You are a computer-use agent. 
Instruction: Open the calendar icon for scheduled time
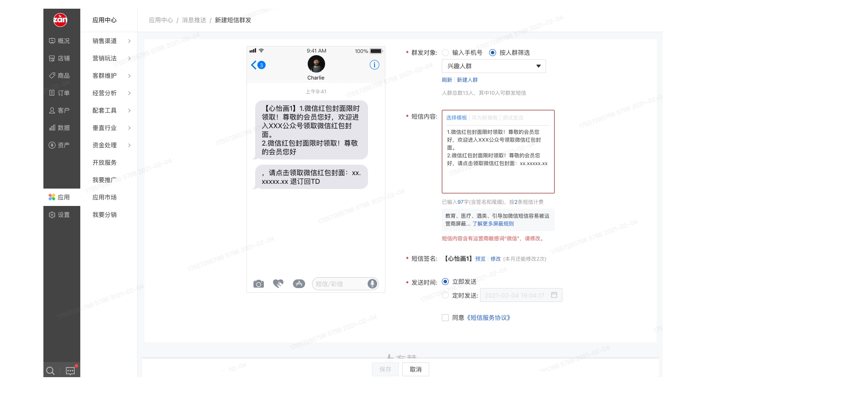pyautogui.click(x=554, y=295)
